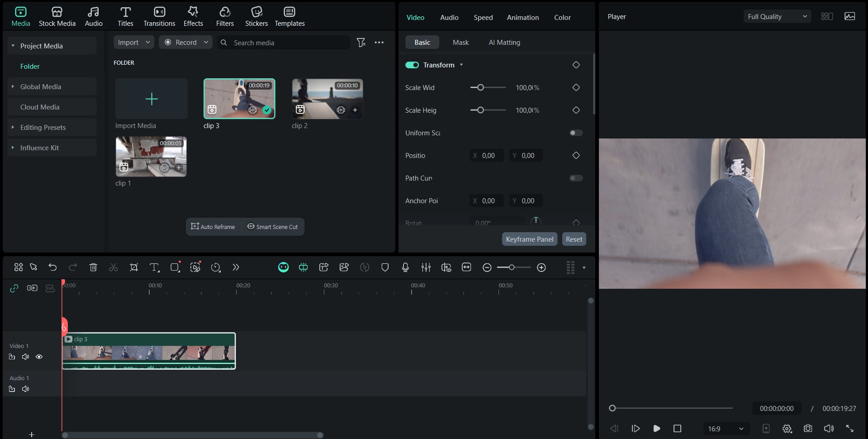Change aspect ratio via the 16:9 dropdown
Screen dimensions: 868x439
coord(724,429)
